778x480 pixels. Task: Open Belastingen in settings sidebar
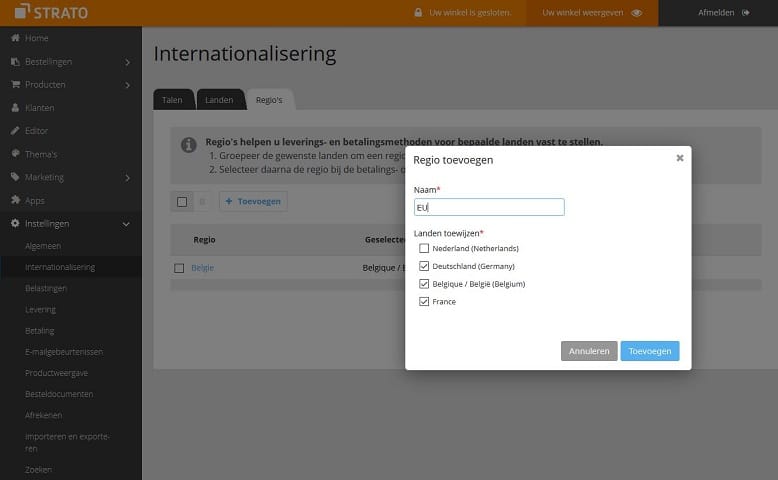coord(46,288)
